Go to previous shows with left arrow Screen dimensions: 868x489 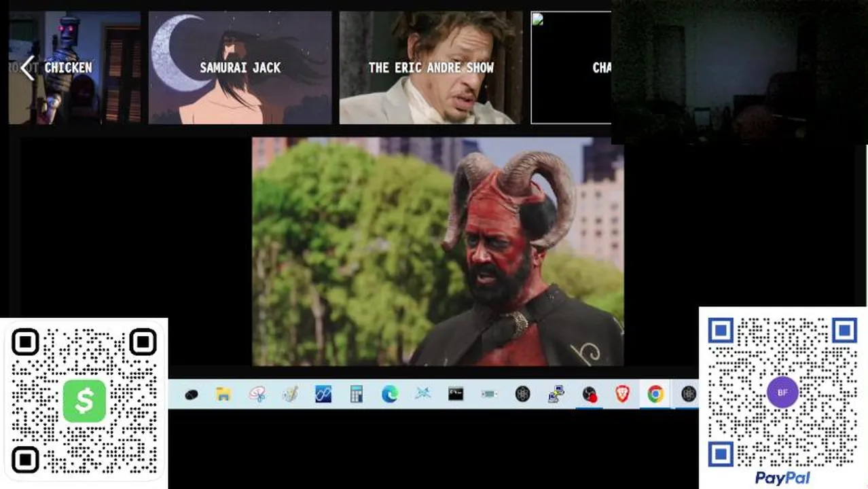coord(27,68)
